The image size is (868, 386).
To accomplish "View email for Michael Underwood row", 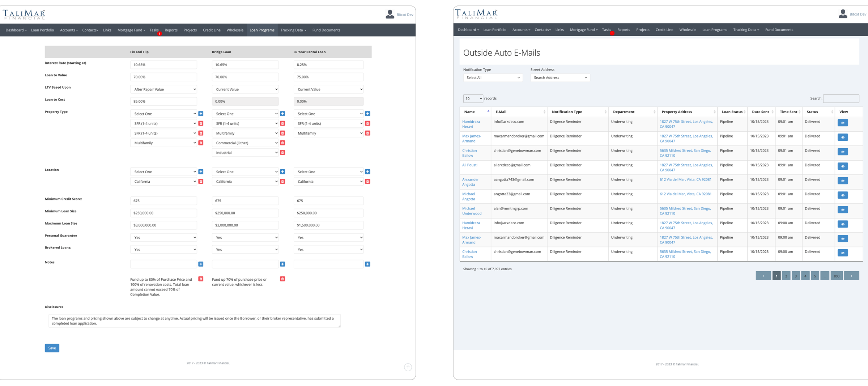I will pos(842,210).
